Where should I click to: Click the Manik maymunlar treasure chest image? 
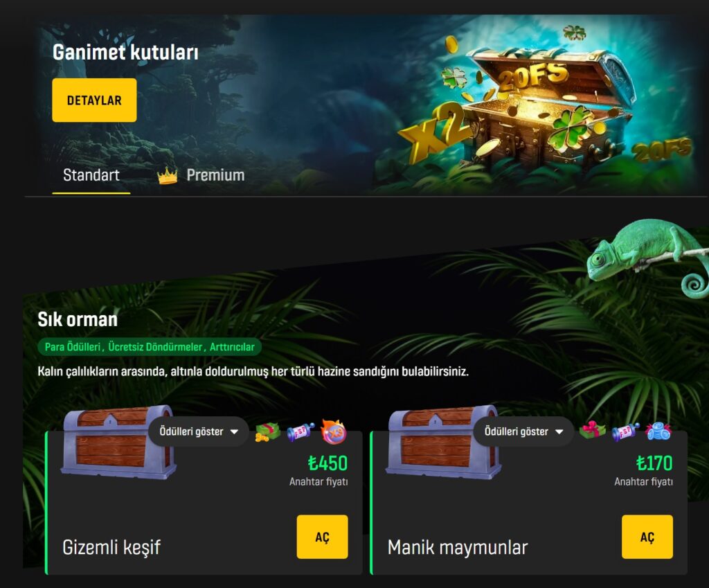pos(444,441)
